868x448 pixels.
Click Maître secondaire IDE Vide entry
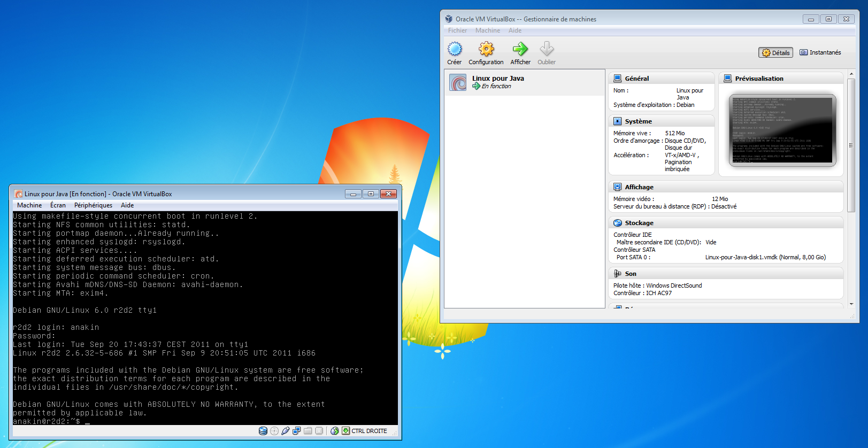[x=666, y=242]
